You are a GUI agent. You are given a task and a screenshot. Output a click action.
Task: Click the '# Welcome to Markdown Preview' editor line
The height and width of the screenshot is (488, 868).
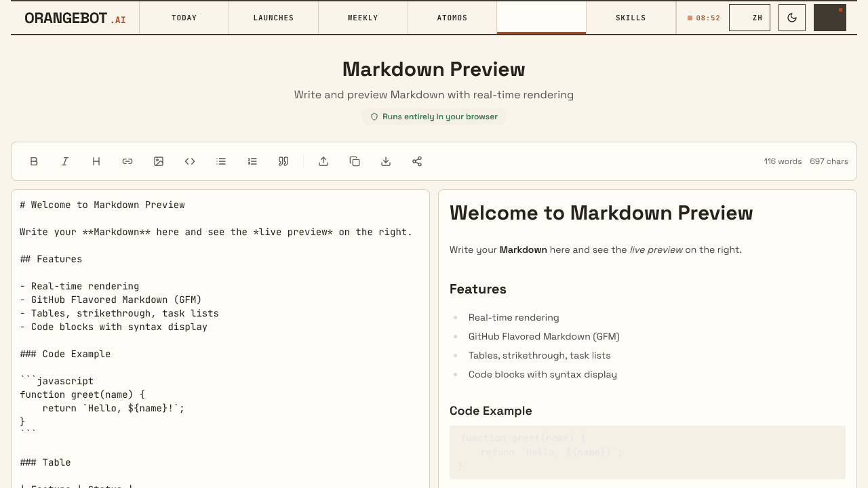tap(102, 205)
